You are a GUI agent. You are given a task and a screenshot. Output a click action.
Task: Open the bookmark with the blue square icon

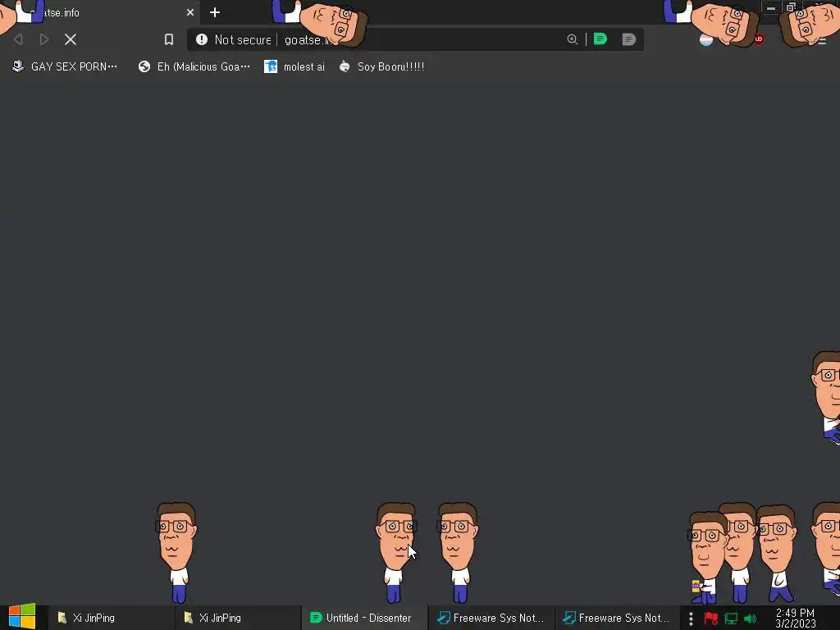(x=294, y=67)
